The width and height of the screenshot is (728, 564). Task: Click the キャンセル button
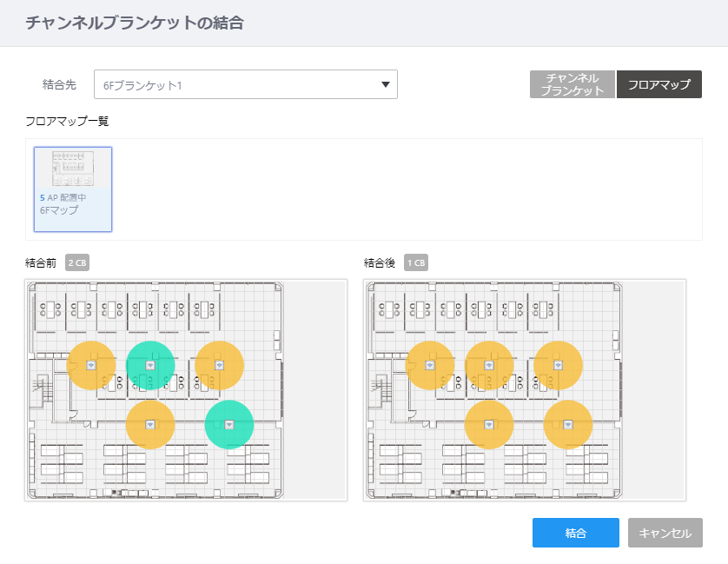tap(665, 533)
